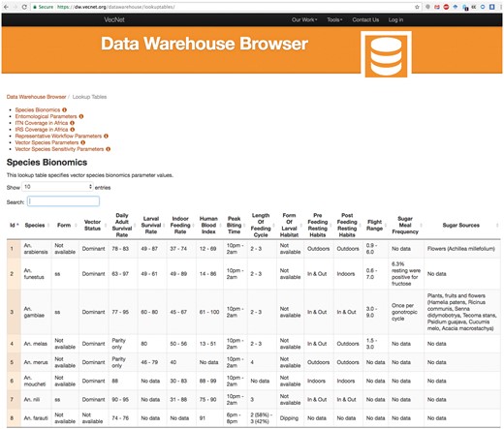Sort by Sugar Sources header
The image size is (504, 429).
(x=462, y=225)
